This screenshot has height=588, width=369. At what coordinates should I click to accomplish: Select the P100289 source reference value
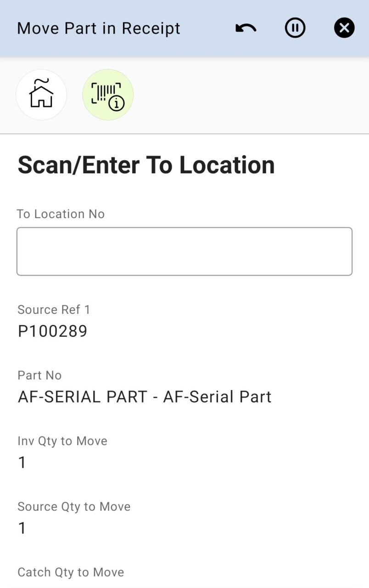52,331
